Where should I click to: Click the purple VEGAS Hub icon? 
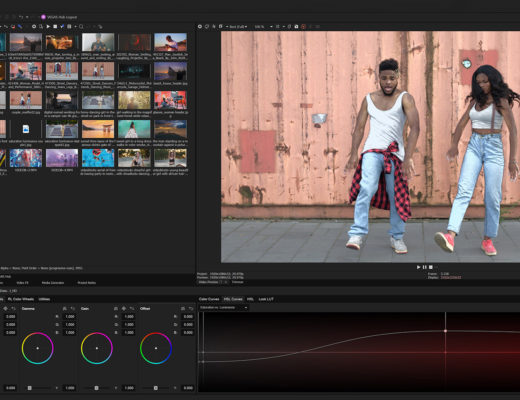coord(43,17)
